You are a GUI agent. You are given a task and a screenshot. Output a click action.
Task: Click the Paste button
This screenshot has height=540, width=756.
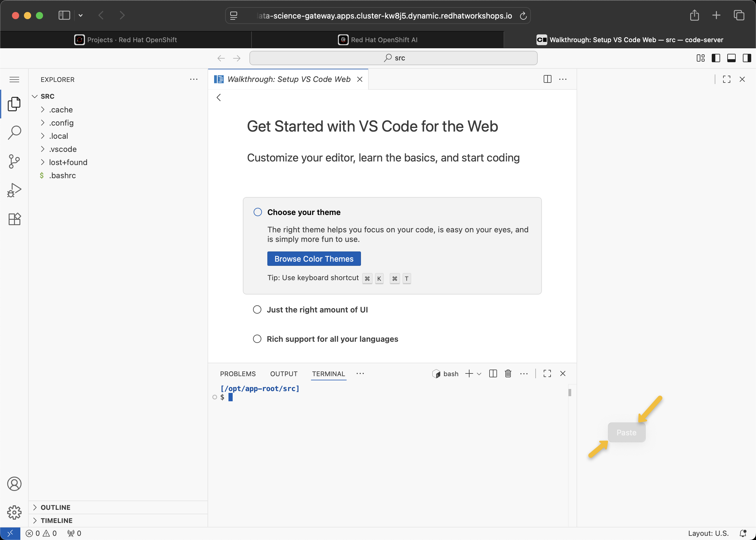pos(626,433)
